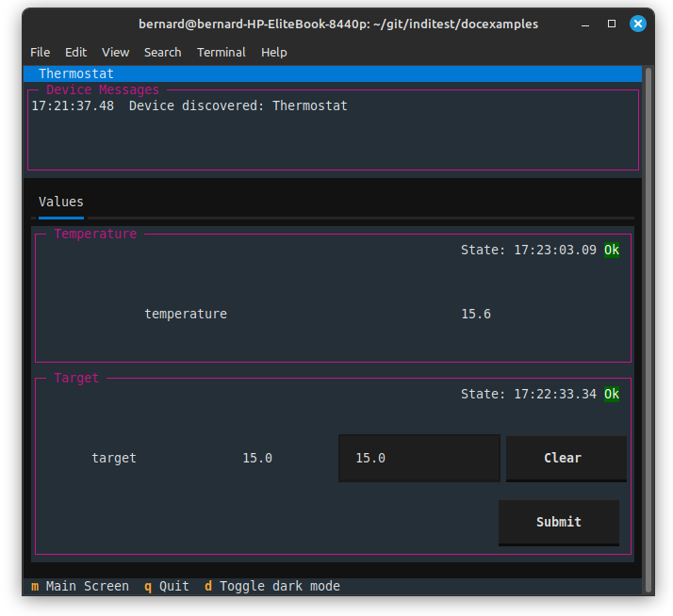The image size is (673, 616).
Task: Click the temperature reading 15.6
Action: [476, 314]
